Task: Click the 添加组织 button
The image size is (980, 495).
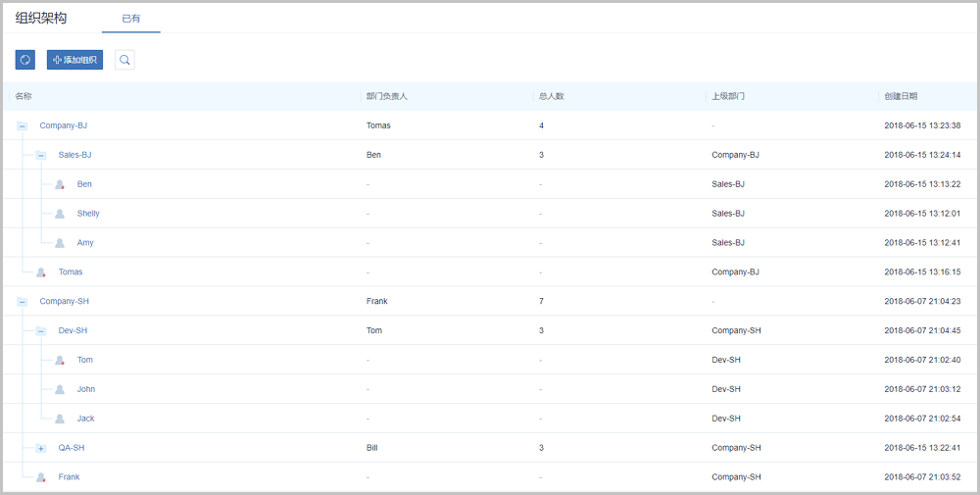Action: point(74,60)
